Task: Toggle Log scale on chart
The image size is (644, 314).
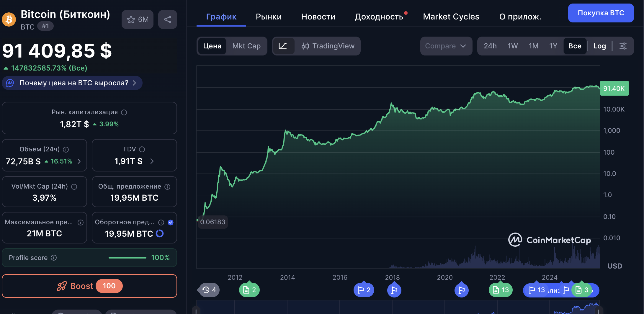Action: click(599, 46)
